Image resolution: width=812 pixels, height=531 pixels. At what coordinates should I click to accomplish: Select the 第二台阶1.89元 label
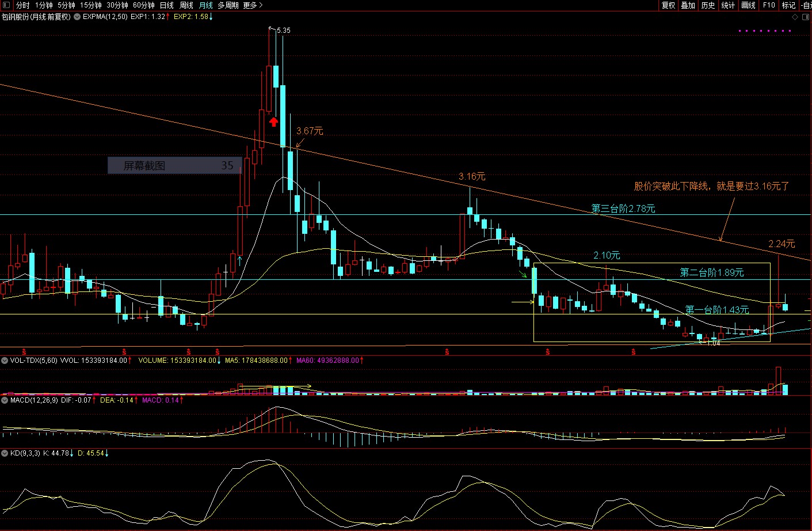pyautogui.click(x=712, y=272)
